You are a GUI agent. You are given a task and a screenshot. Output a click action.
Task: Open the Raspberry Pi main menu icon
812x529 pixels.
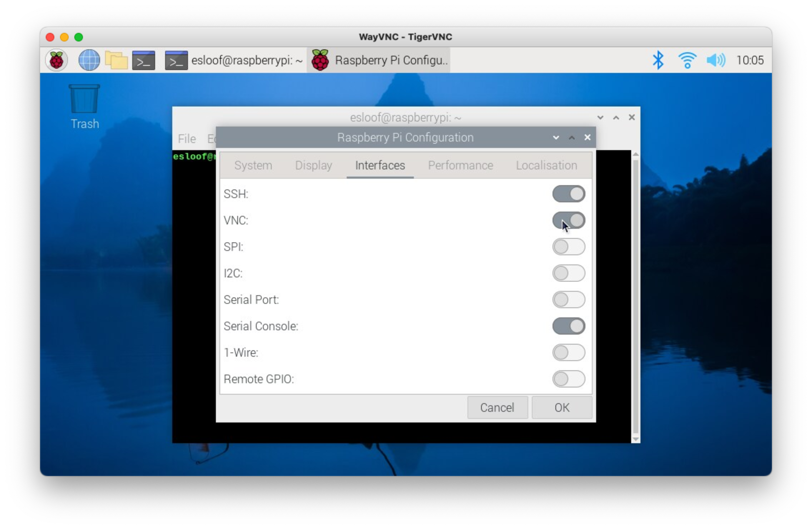pyautogui.click(x=56, y=60)
